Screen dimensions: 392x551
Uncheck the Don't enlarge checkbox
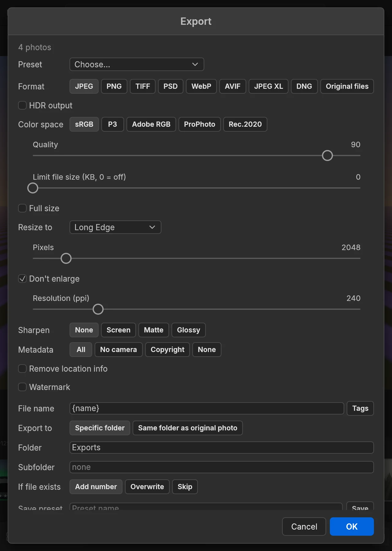point(22,279)
